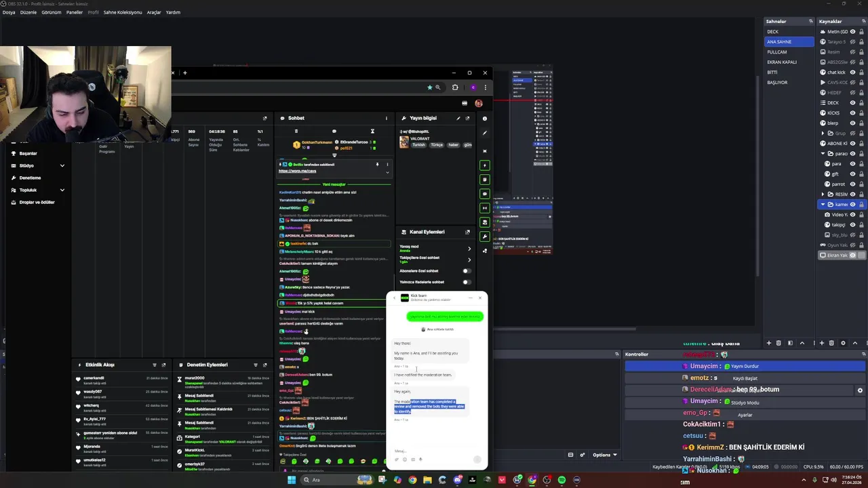The height and width of the screenshot is (488, 868).
Task: Click trash icon under Sohbet header
Action: [x=296, y=131]
